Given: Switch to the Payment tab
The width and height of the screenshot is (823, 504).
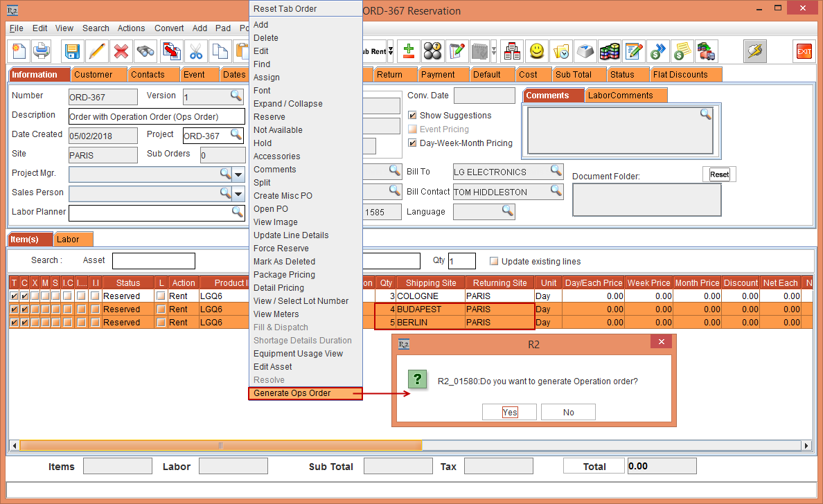Looking at the screenshot, I should click(x=437, y=75).
